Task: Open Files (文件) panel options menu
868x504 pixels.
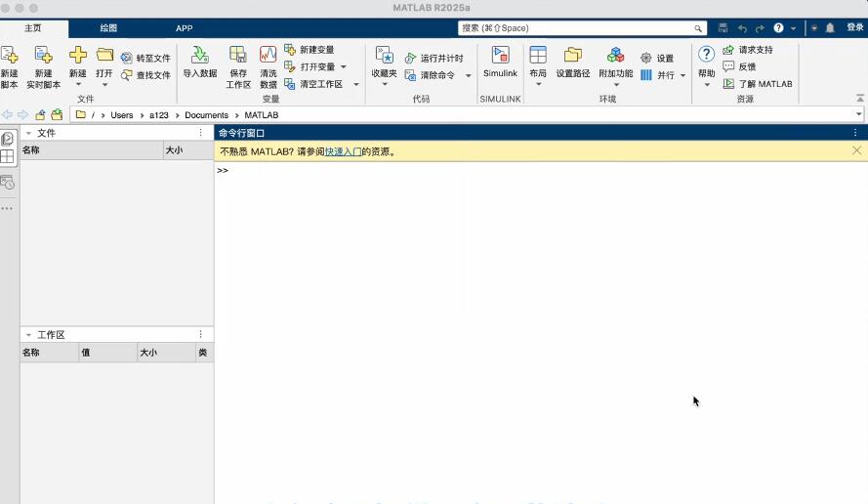Action: tap(201, 133)
